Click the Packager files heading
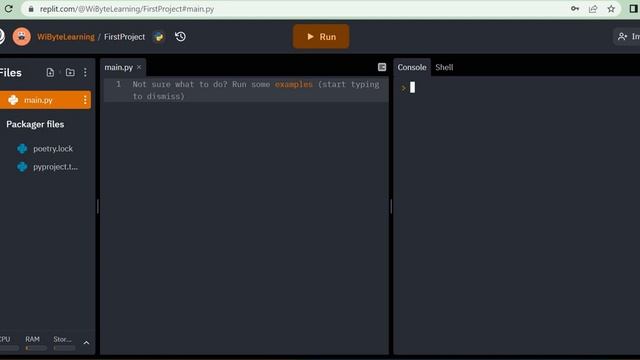The image size is (640, 360). (x=35, y=124)
